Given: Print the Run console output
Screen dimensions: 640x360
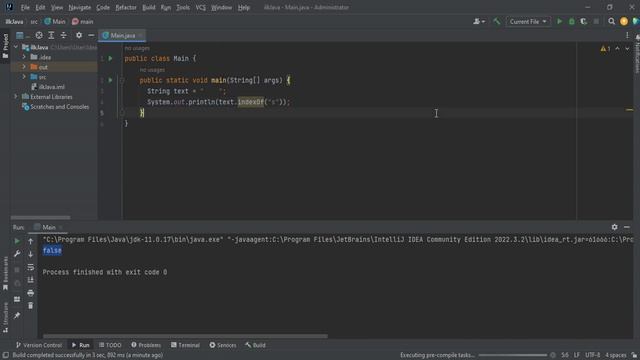Looking at the screenshot, I should tap(31, 293).
